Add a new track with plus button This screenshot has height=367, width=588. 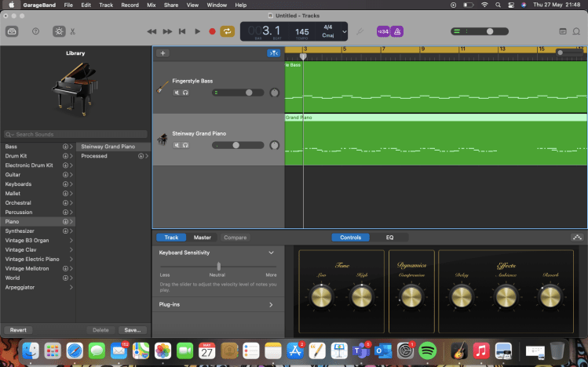tap(163, 53)
